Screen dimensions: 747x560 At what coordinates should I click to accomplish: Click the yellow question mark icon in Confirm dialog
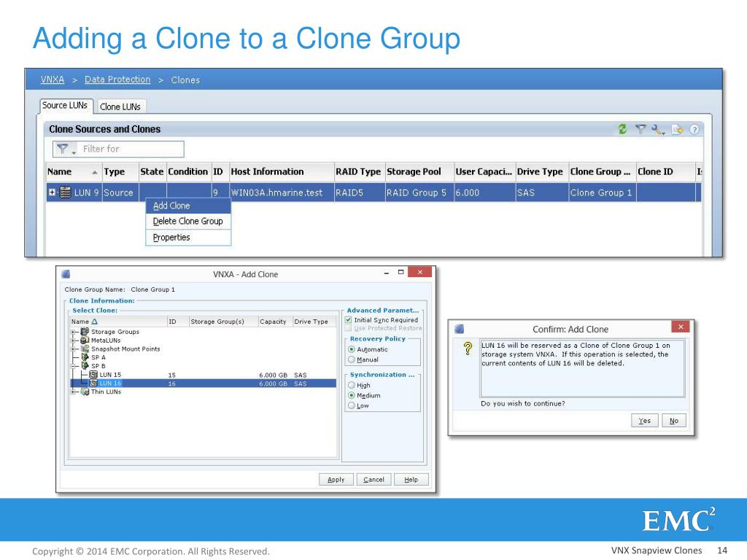(x=468, y=348)
